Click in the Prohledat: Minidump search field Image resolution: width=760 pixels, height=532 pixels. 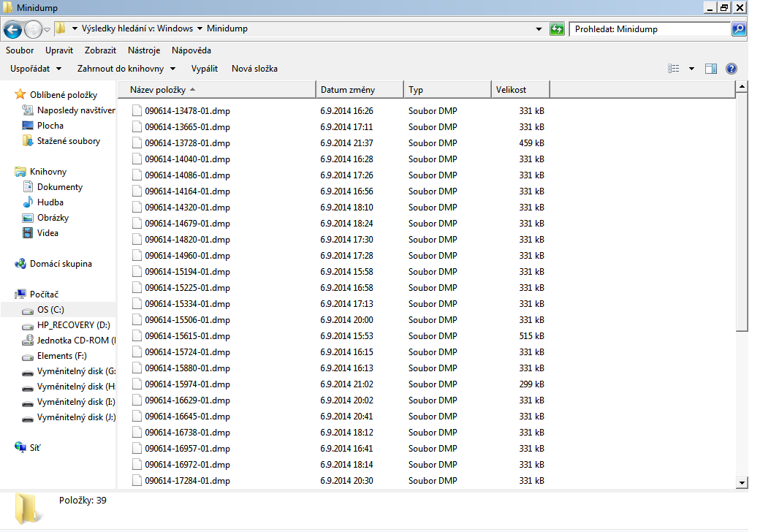pyautogui.click(x=649, y=29)
